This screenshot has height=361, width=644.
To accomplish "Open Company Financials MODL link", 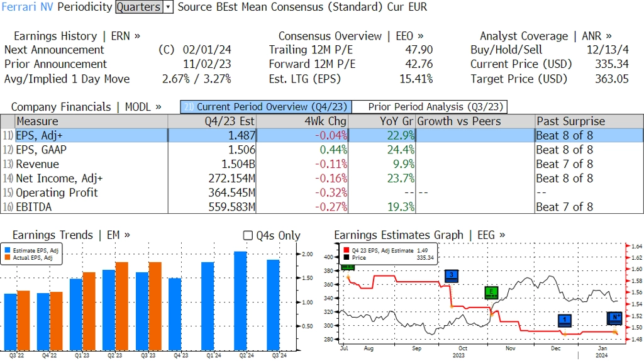I will coord(86,107).
